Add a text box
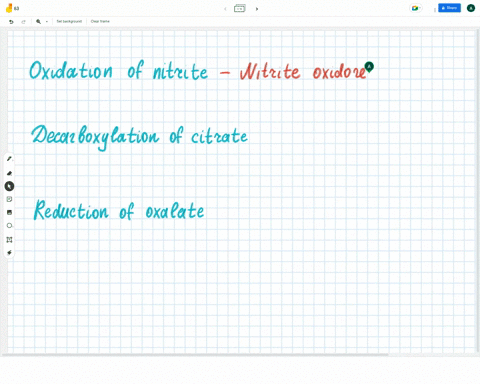 click(9, 240)
